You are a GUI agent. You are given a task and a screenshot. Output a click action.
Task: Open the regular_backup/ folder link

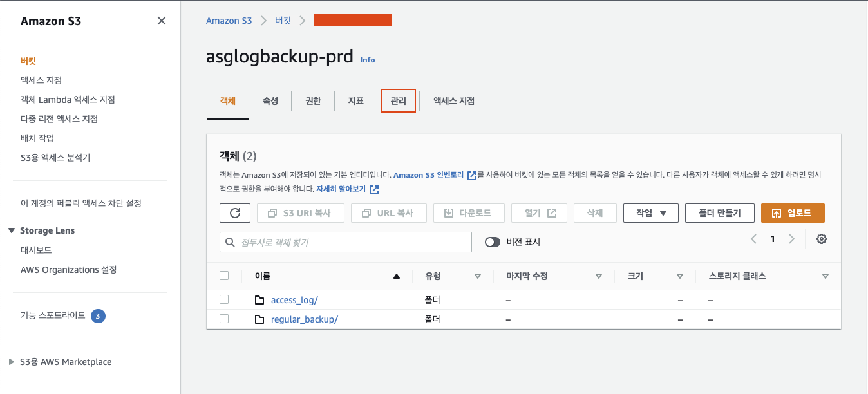305,319
